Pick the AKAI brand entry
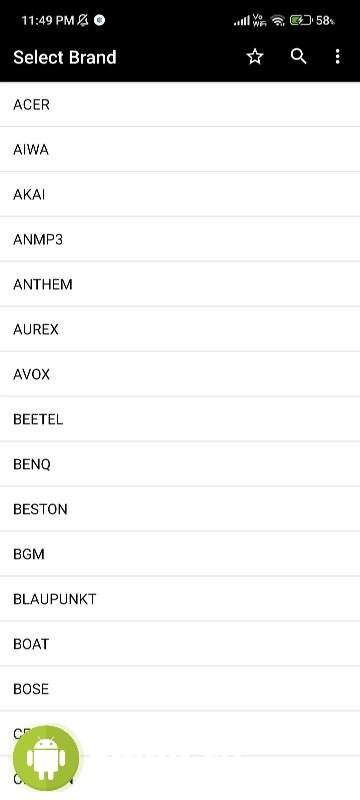The width and height of the screenshot is (360, 800). 180,194
